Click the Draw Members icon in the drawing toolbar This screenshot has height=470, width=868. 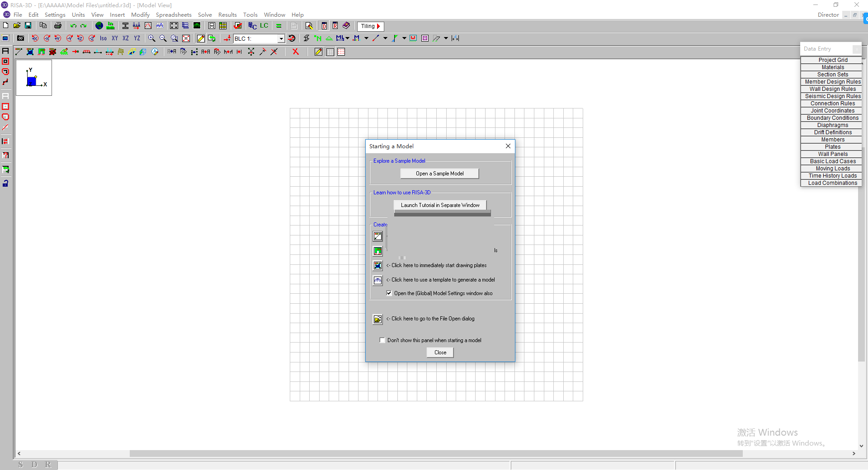[19, 52]
